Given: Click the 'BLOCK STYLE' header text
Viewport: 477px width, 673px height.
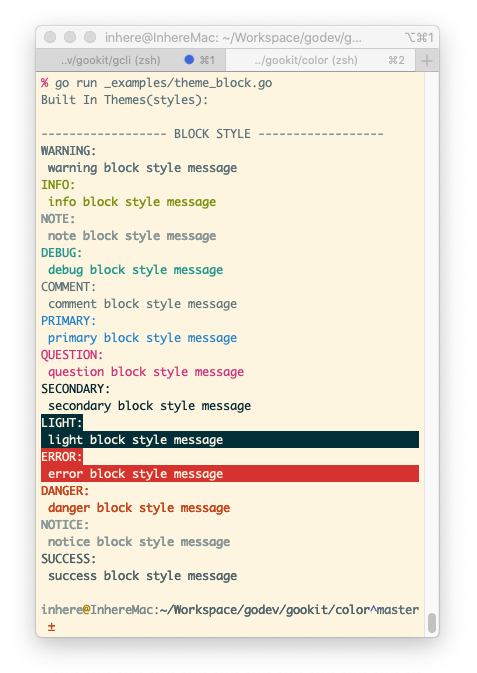Looking at the screenshot, I should click(x=212, y=134).
